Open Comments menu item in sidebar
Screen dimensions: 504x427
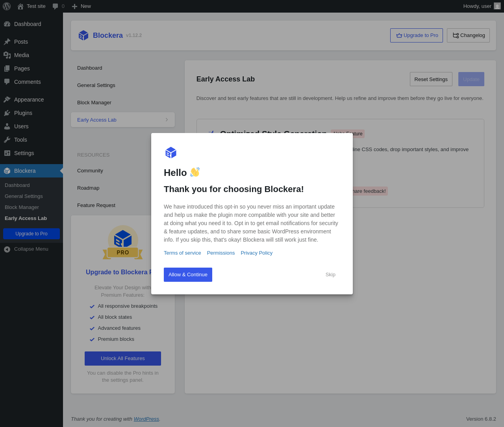(31, 82)
